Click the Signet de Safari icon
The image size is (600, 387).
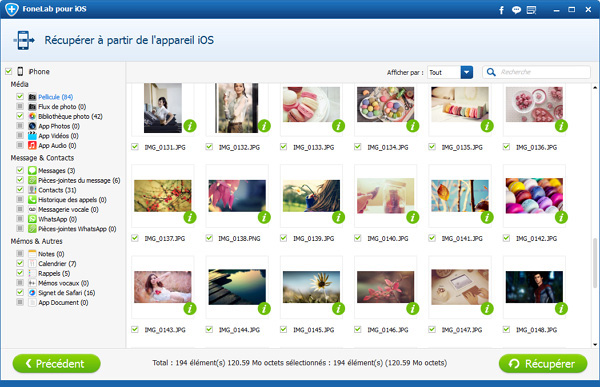click(x=33, y=292)
